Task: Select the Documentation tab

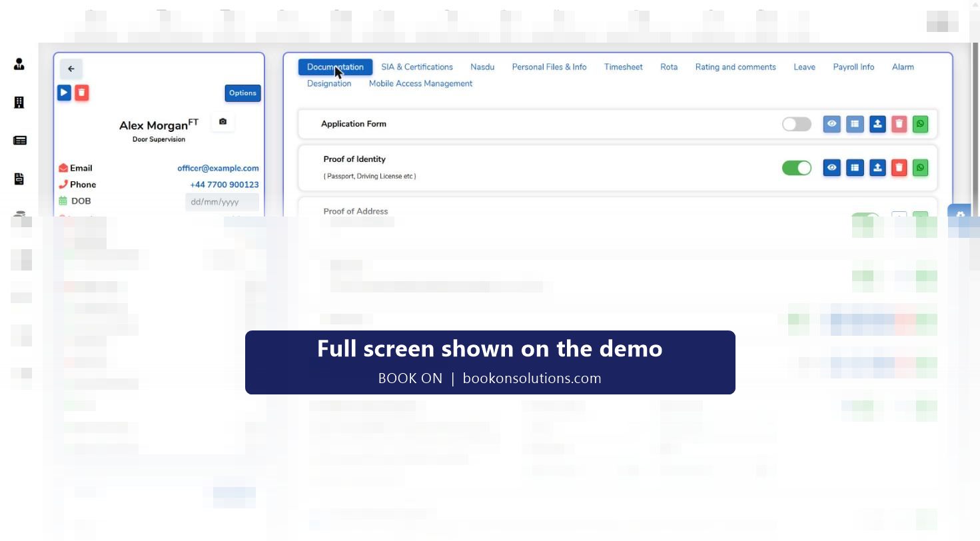Action: pos(335,67)
